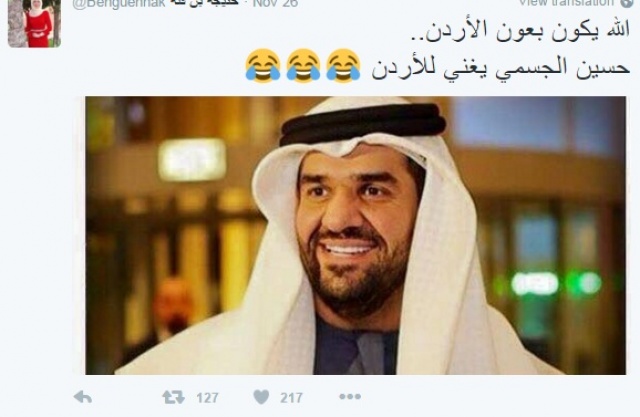
Task: Click the like count 217
Action: [x=291, y=397]
